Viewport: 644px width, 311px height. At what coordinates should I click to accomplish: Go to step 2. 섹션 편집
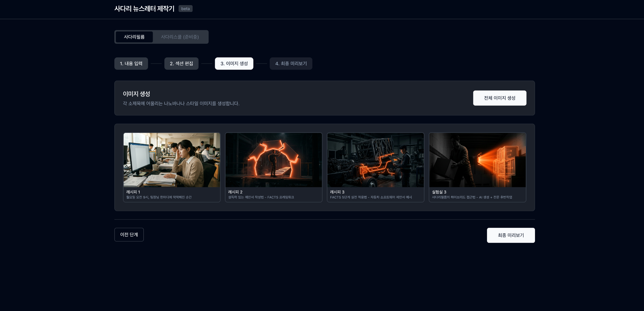(x=181, y=63)
